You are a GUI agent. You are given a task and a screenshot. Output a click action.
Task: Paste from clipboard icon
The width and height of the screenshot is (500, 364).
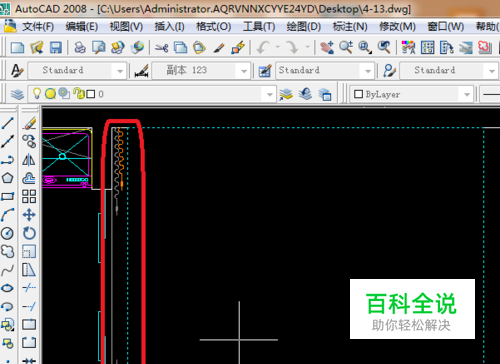[199, 48]
